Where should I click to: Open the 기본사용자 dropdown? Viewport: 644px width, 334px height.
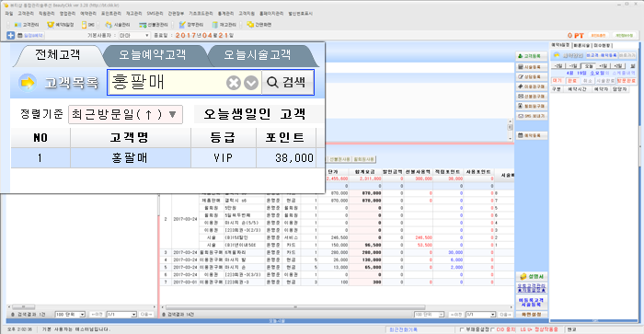pos(134,35)
